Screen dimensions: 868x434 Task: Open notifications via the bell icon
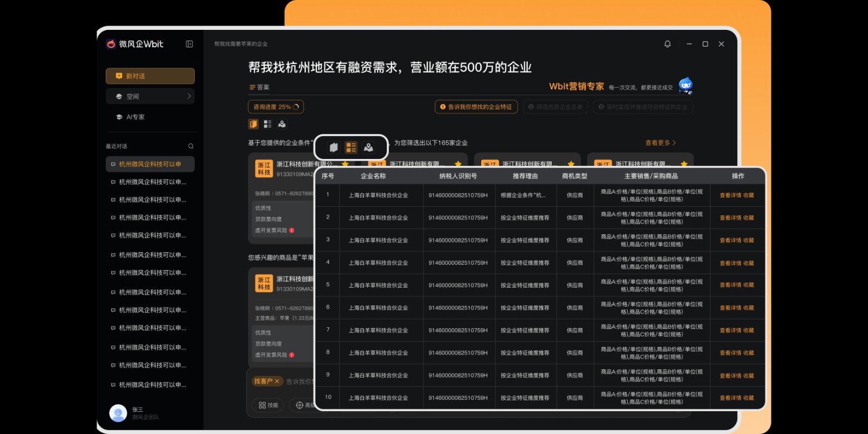tap(667, 44)
